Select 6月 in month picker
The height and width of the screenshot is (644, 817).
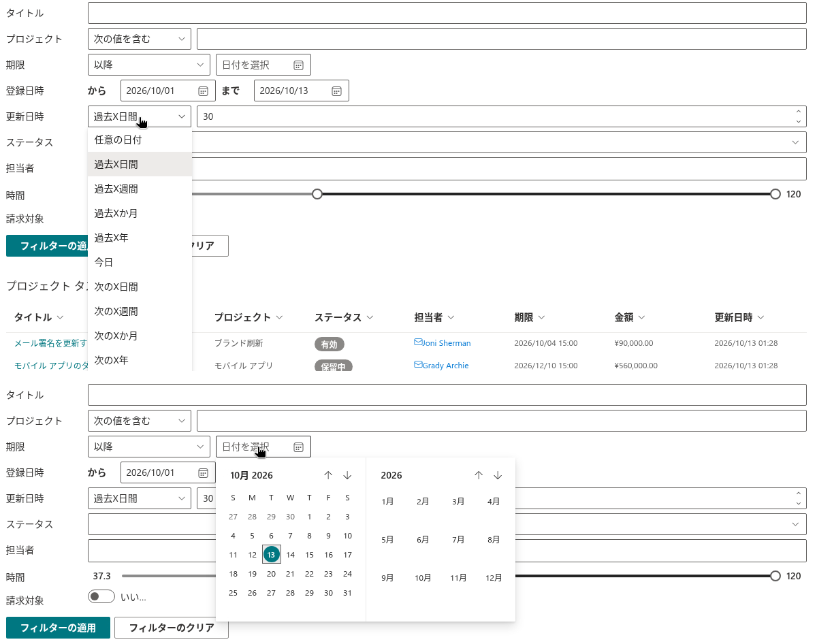click(x=423, y=540)
